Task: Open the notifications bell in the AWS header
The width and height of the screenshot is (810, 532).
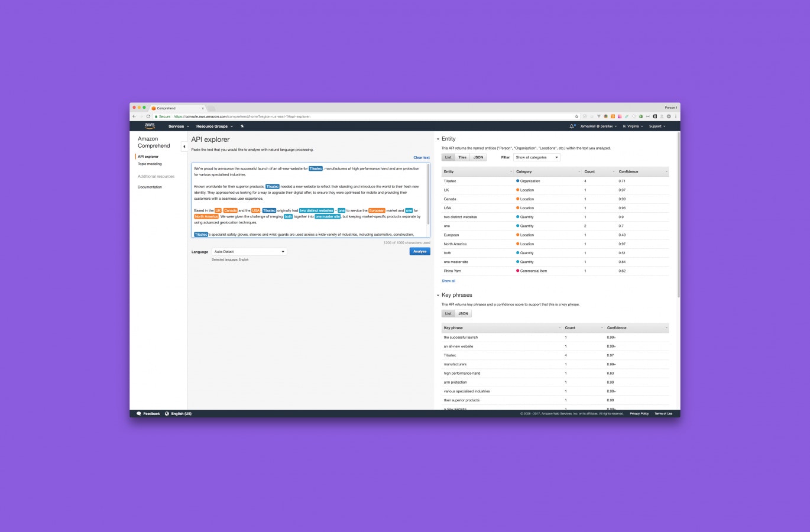Action: [x=572, y=126]
